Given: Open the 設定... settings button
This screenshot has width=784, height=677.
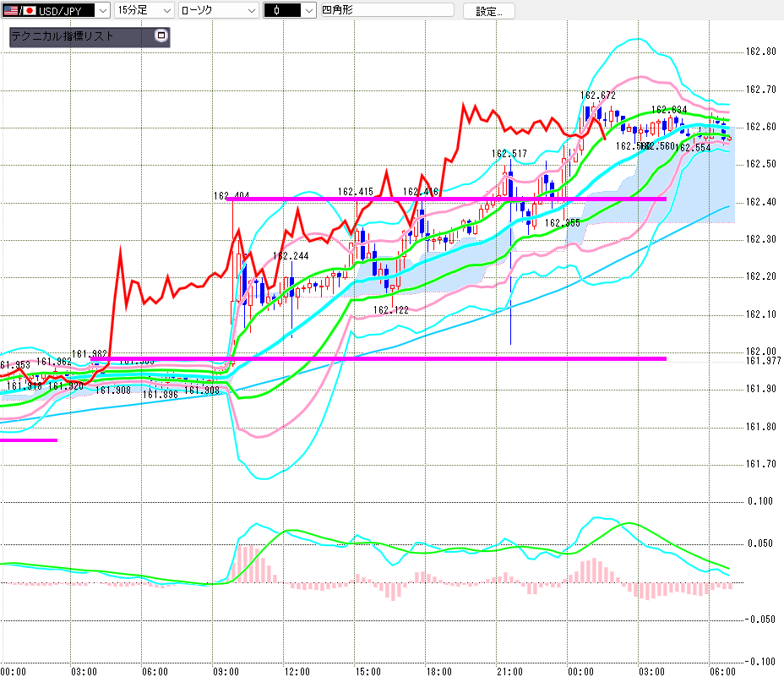Looking at the screenshot, I should coord(489,11).
